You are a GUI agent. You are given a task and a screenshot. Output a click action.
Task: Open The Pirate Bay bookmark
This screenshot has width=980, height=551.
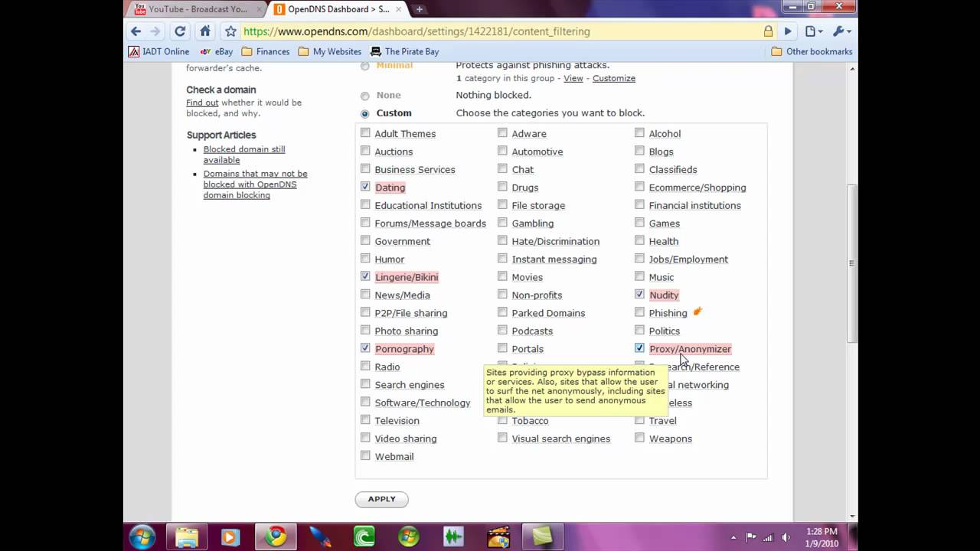click(x=404, y=51)
